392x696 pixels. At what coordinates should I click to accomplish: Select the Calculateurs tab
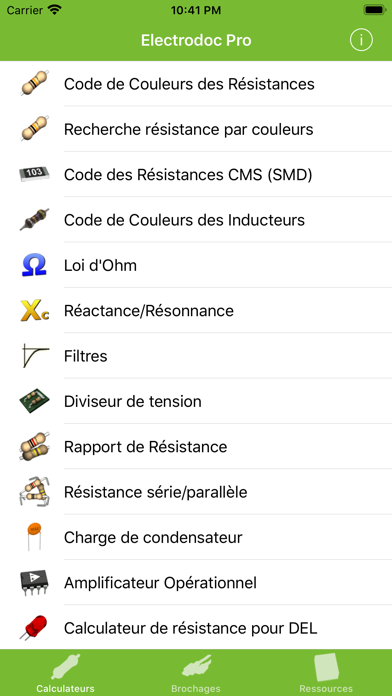65,673
